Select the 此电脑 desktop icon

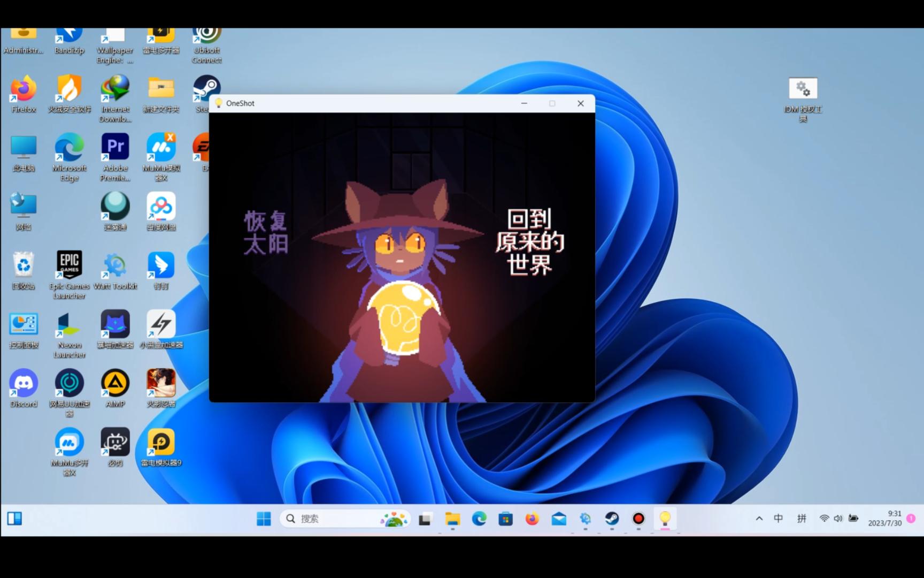click(24, 153)
